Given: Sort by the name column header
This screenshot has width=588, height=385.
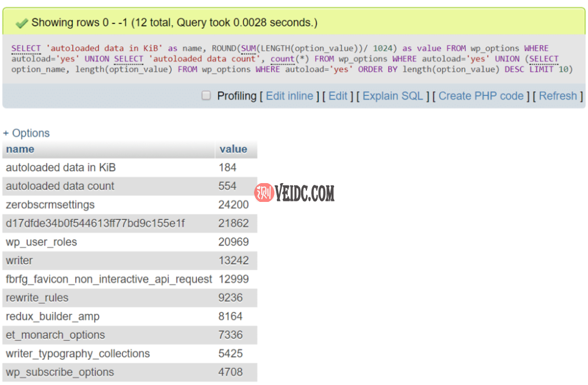Looking at the screenshot, I should tap(20, 149).
